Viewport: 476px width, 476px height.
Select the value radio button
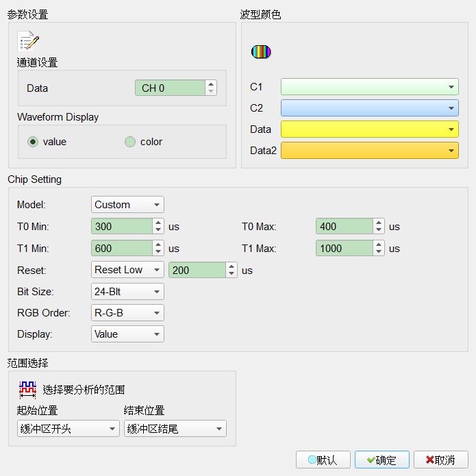click(x=33, y=142)
